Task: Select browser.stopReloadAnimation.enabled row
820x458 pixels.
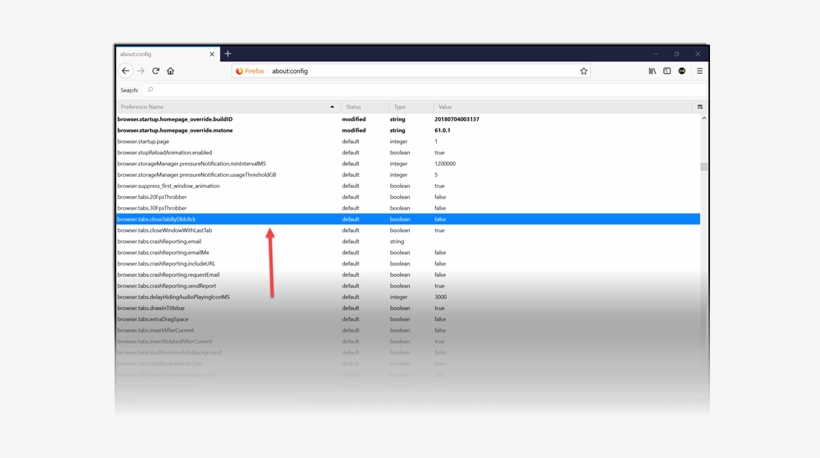Action: click(x=408, y=153)
